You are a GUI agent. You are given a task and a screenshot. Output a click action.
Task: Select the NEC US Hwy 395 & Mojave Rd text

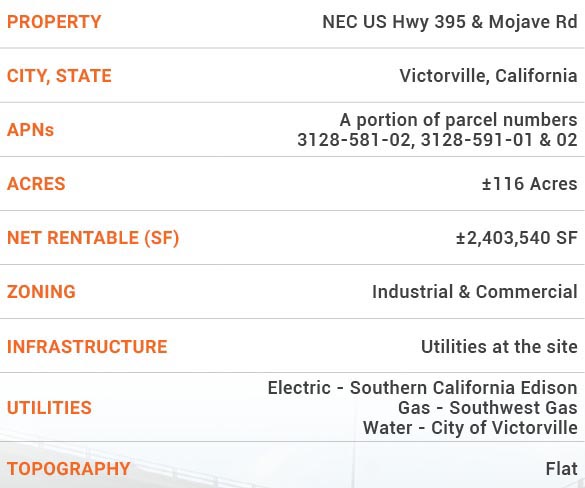(450, 22)
